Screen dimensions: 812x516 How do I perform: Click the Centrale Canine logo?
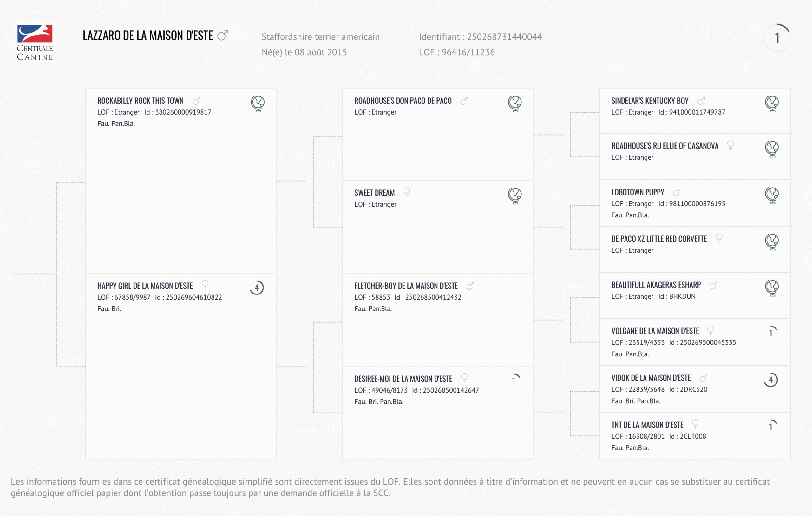35,43
